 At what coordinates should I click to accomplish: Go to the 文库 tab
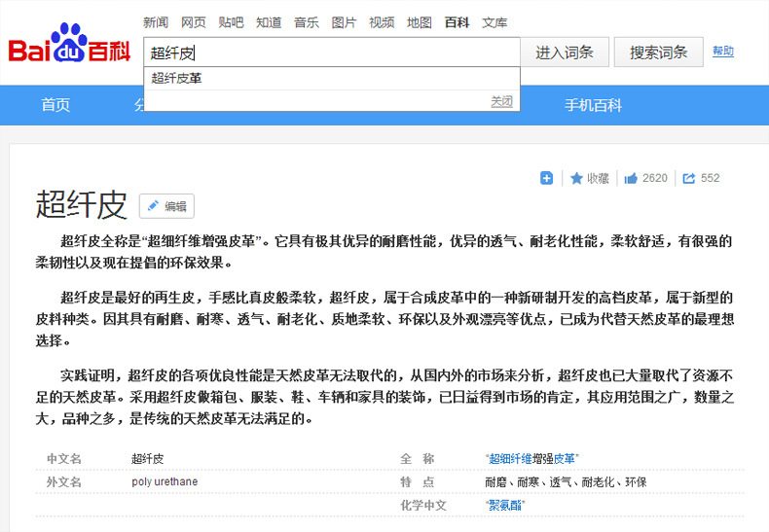pyautogui.click(x=494, y=22)
